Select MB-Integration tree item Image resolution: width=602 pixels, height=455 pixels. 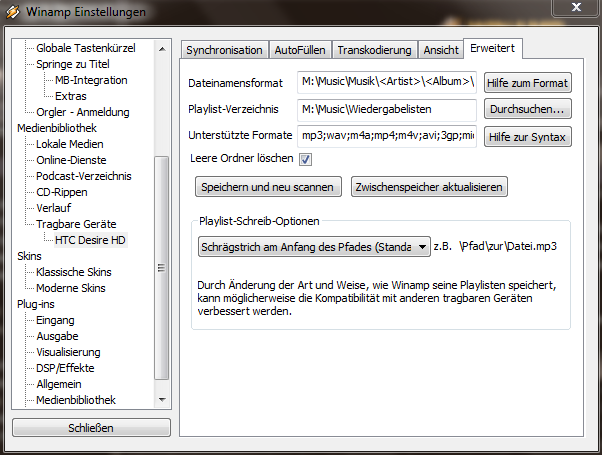[91, 80]
